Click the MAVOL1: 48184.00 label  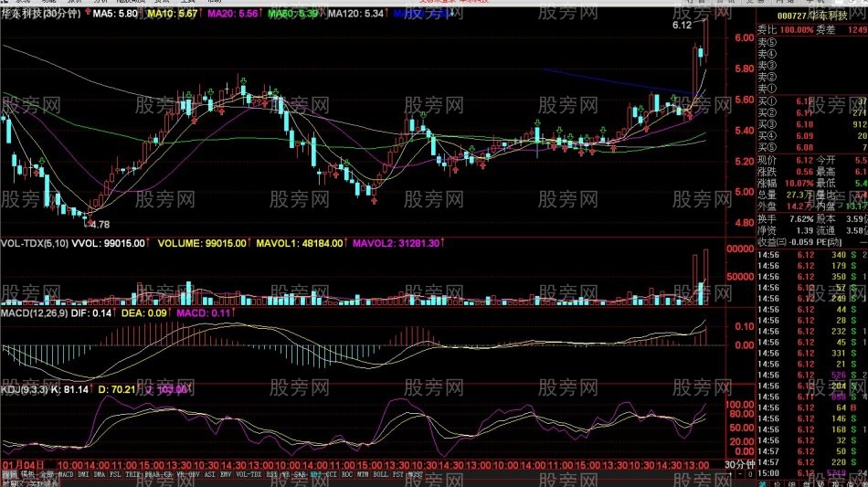(300, 243)
